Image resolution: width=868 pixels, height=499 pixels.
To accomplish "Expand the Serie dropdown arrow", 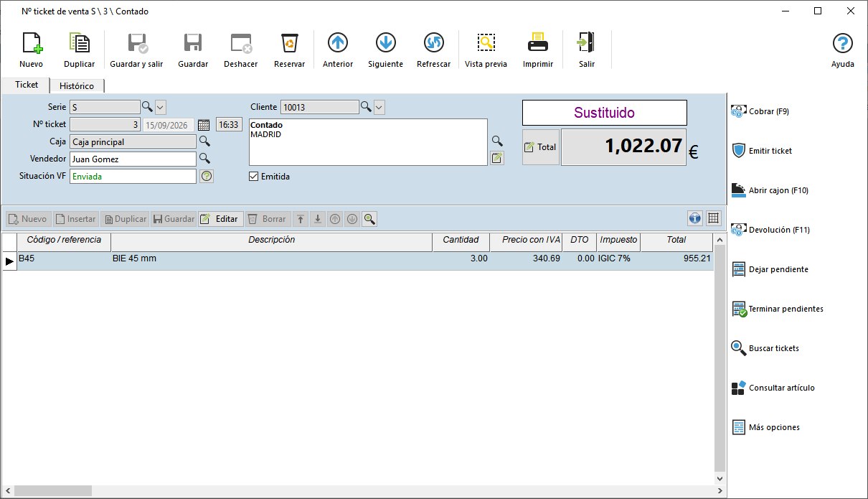I will tap(161, 107).
